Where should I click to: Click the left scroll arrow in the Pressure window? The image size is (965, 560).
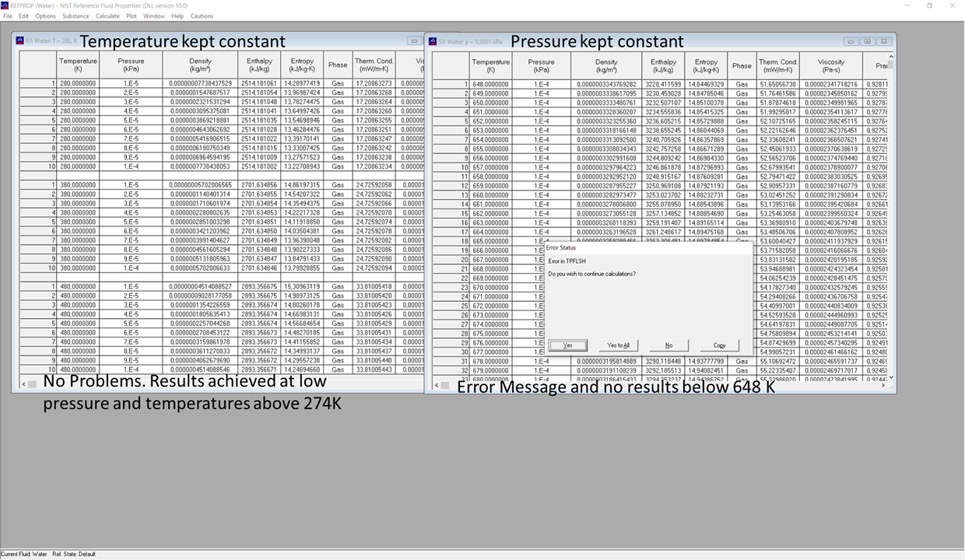(437, 385)
